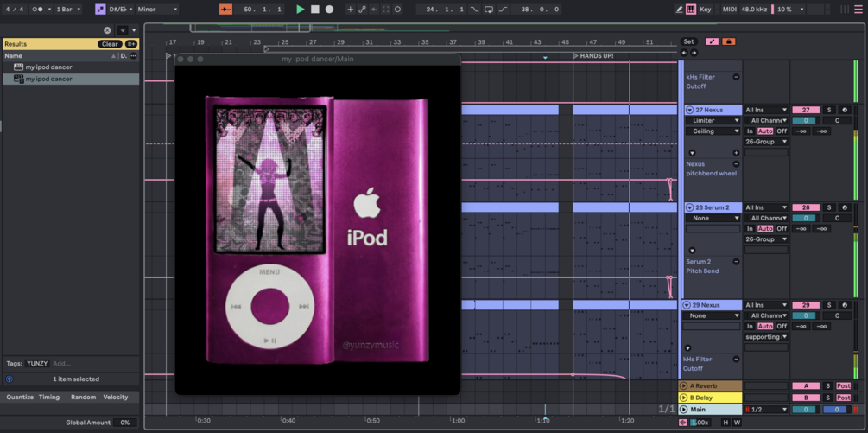Toggle the Computer MIDI Keyboard icon
The height and width of the screenshot is (433, 868).
pyautogui.click(x=691, y=10)
